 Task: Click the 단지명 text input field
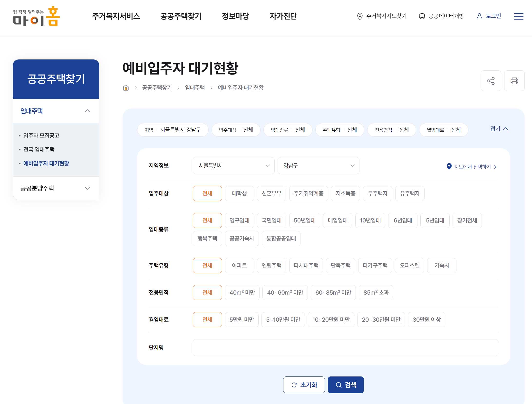(345, 348)
